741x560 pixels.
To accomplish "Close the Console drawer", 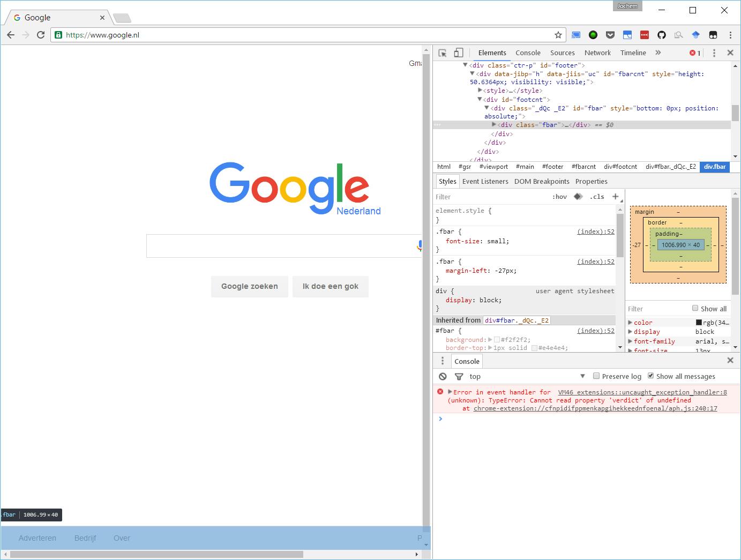I will click(730, 361).
